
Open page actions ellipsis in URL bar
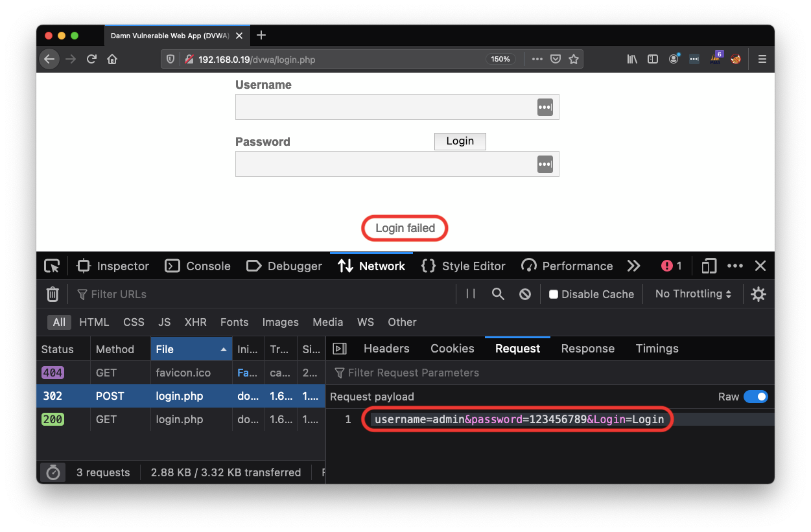pyautogui.click(x=537, y=59)
